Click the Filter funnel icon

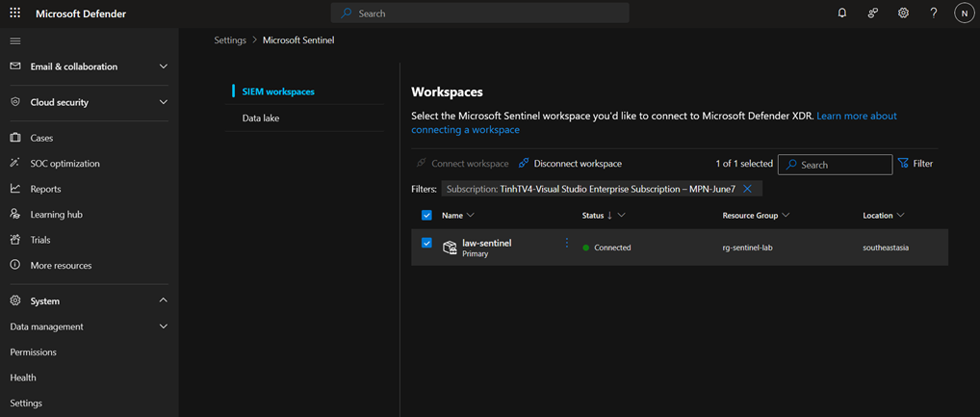tap(903, 163)
